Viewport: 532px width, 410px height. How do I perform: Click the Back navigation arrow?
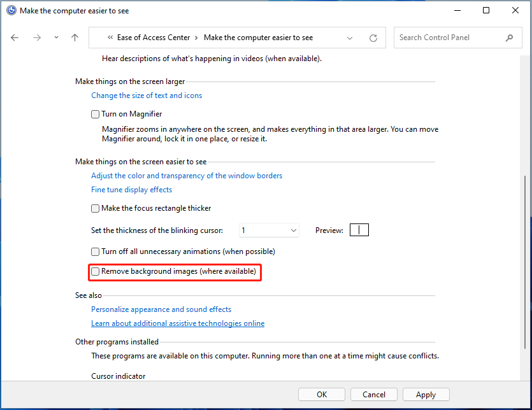[x=15, y=38]
